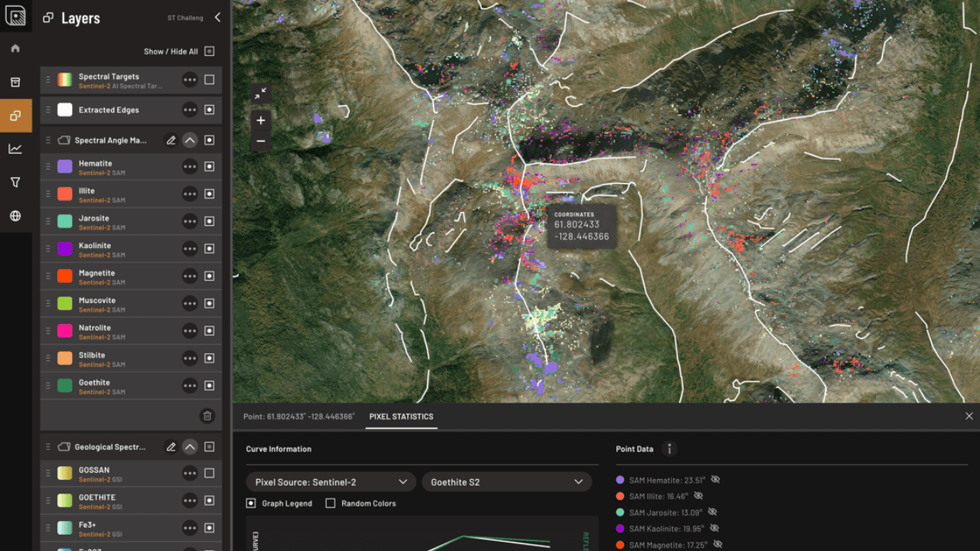Viewport: 980px width, 551px height.
Task: Enable the Random Colors checkbox
Action: click(331, 504)
